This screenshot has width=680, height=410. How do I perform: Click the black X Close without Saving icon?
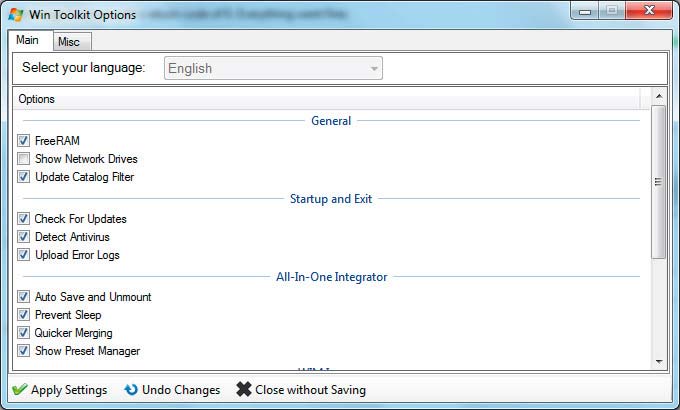pyautogui.click(x=244, y=389)
